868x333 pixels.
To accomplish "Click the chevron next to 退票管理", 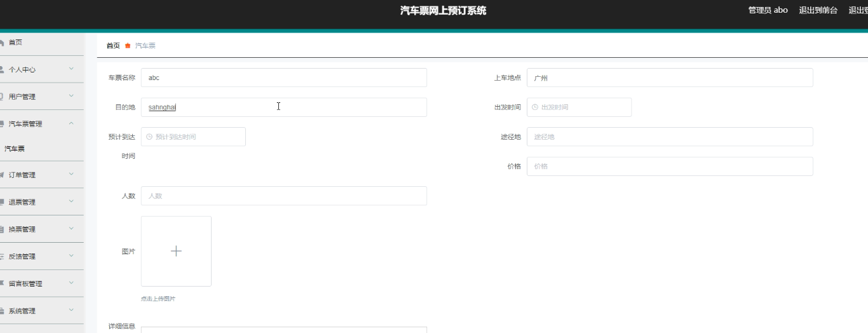I will pos(71,201).
